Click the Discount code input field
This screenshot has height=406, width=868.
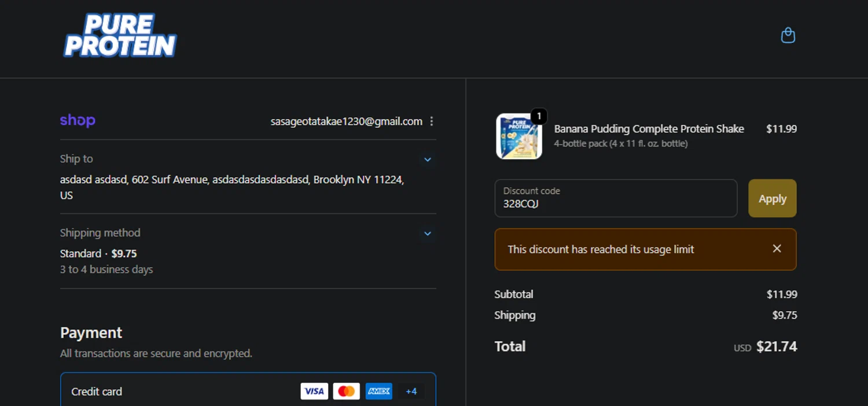tap(616, 198)
